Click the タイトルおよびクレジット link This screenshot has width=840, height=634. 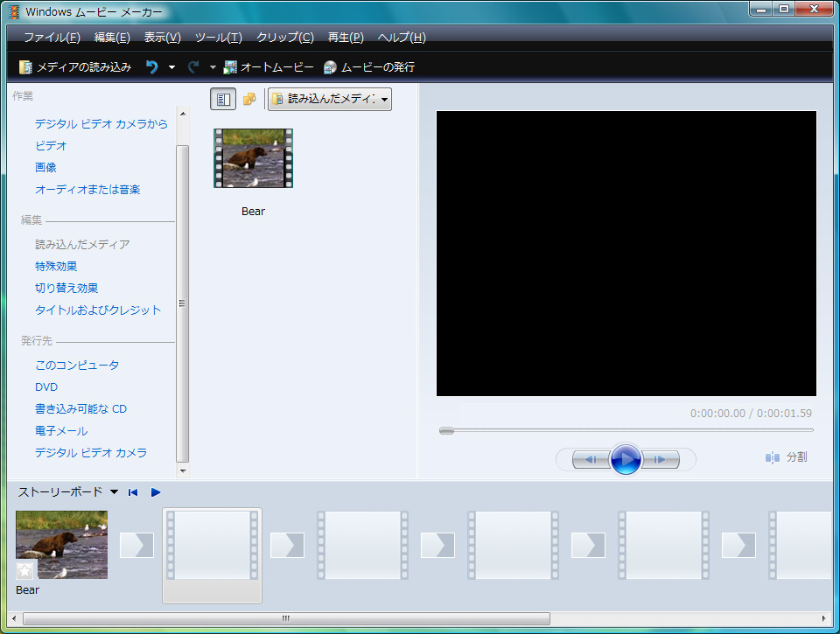pos(98,310)
